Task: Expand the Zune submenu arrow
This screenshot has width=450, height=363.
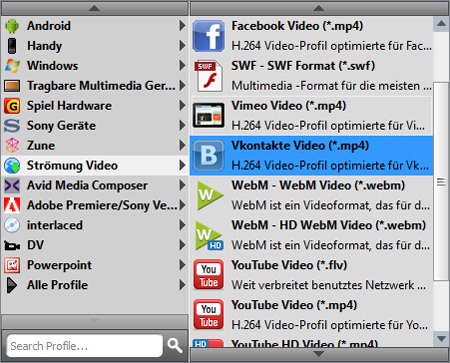Action: click(x=182, y=145)
